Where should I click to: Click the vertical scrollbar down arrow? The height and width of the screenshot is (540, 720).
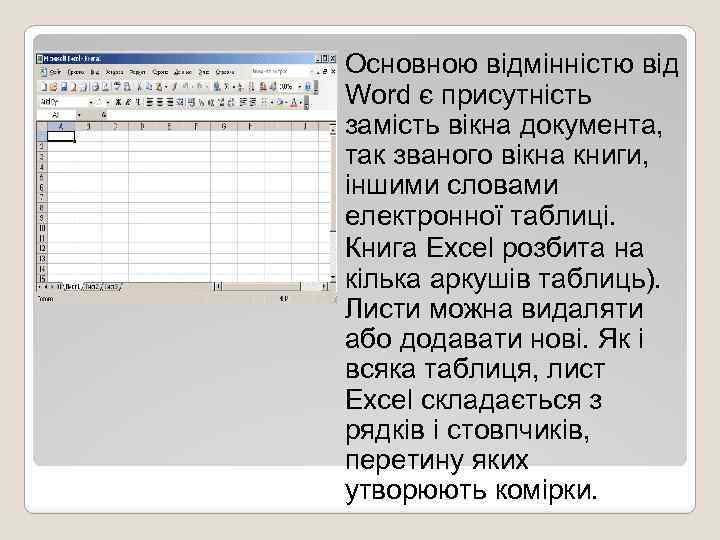click(x=333, y=277)
